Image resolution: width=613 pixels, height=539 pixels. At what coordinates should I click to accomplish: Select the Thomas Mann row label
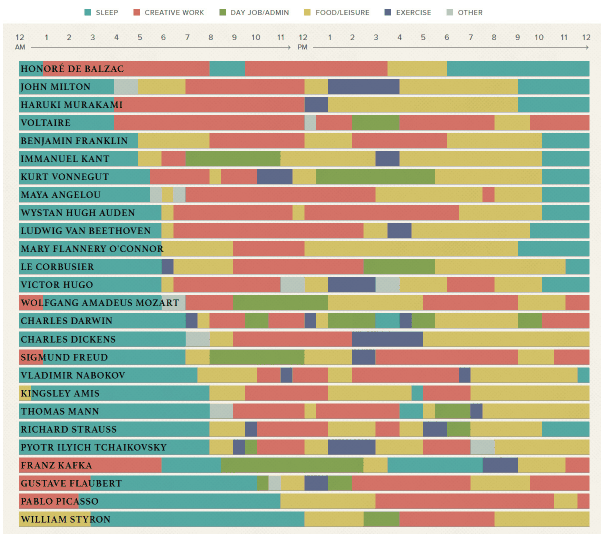tap(60, 411)
